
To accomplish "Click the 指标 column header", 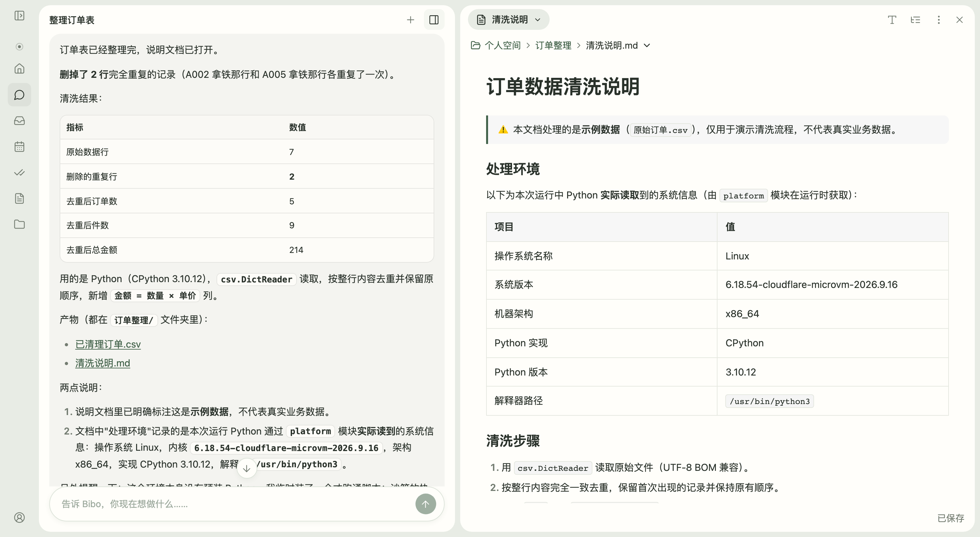I will 75,127.
